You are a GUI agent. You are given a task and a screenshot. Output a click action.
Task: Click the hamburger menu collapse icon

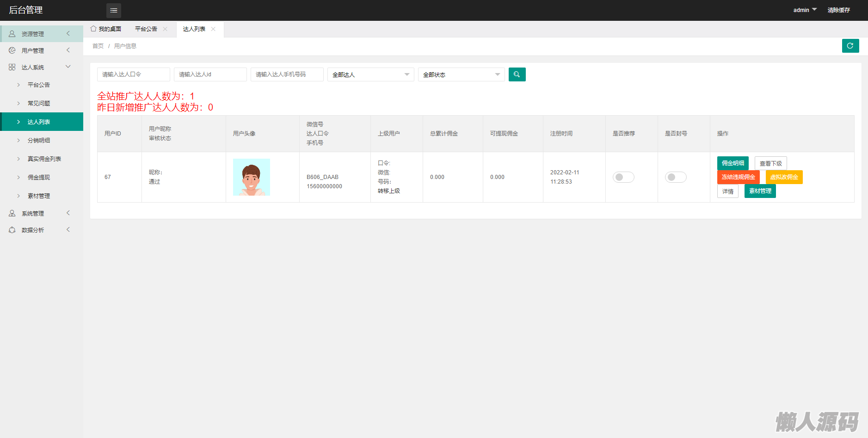[x=113, y=10]
